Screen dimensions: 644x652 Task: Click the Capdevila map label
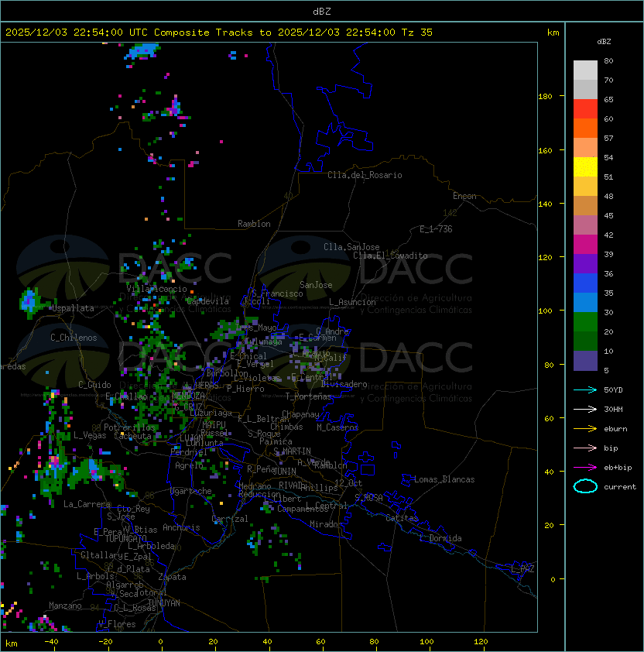pos(207,301)
